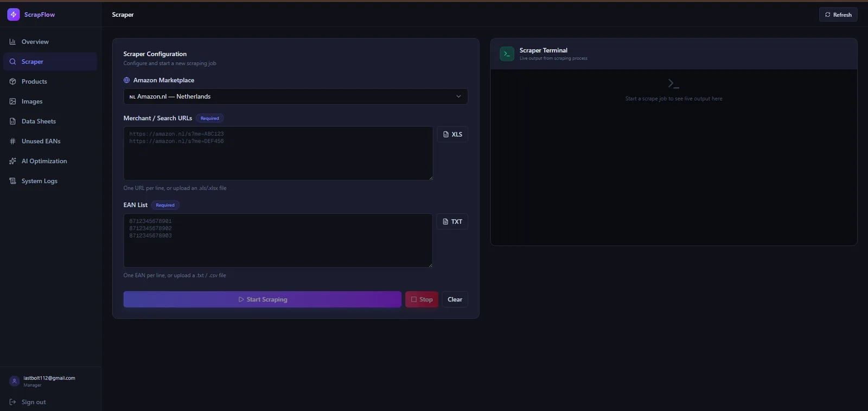868x411 pixels.
Task: Go to Images section
Action: click(50, 101)
